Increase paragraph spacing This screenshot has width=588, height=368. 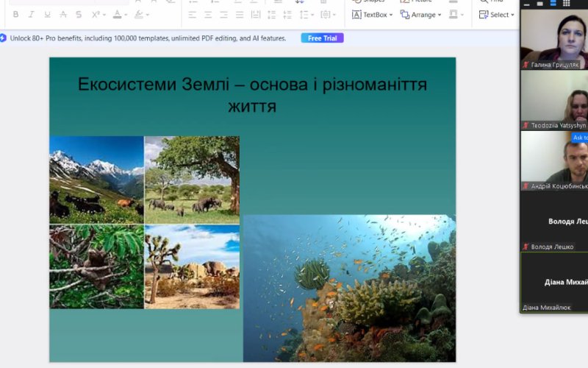pyautogui.click(x=271, y=15)
